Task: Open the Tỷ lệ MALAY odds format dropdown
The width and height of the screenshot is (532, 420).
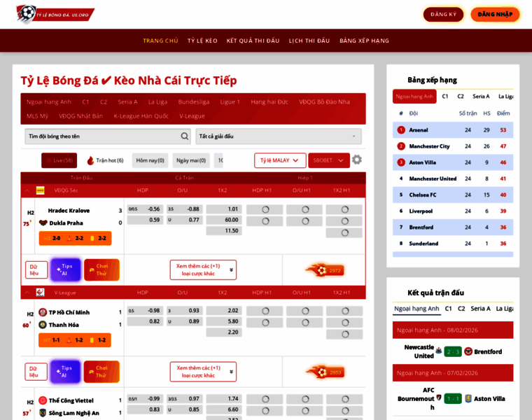Action: [280, 160]
